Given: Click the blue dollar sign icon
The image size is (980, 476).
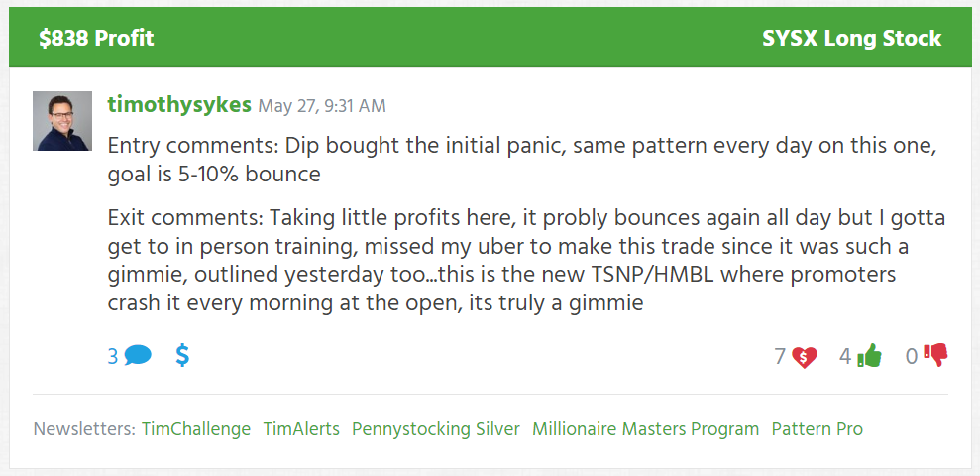Looking at the screenshot, I should coord(182,355).
